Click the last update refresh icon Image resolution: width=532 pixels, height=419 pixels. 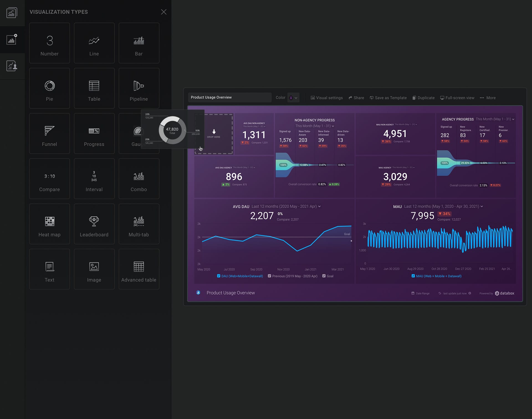point(440,293)
